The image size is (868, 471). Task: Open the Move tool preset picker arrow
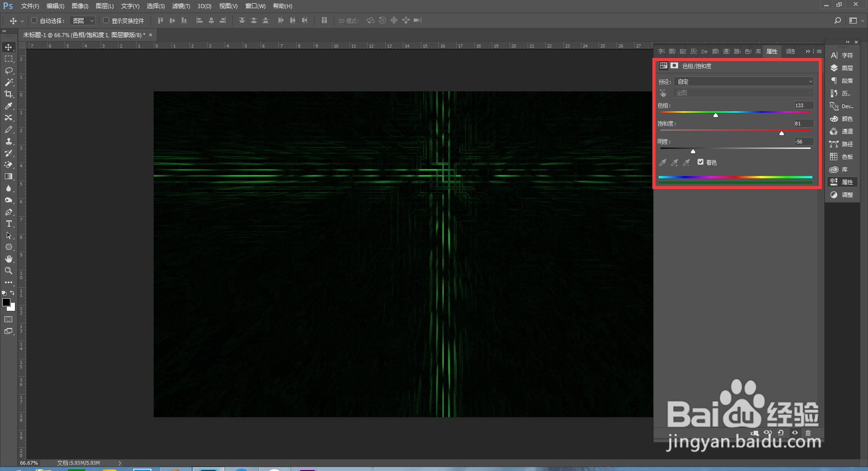tap(22, 21)
